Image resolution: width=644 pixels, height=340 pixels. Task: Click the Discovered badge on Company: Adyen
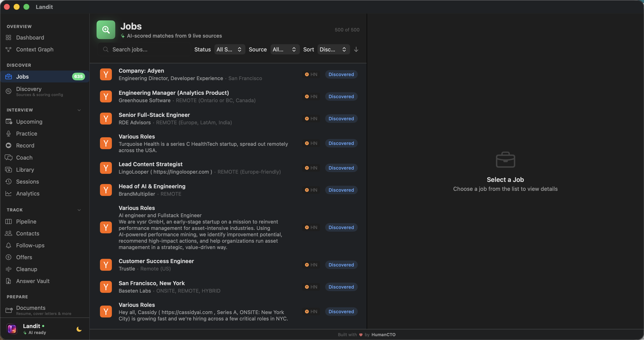pyautogui.click(x=341, y=74)
